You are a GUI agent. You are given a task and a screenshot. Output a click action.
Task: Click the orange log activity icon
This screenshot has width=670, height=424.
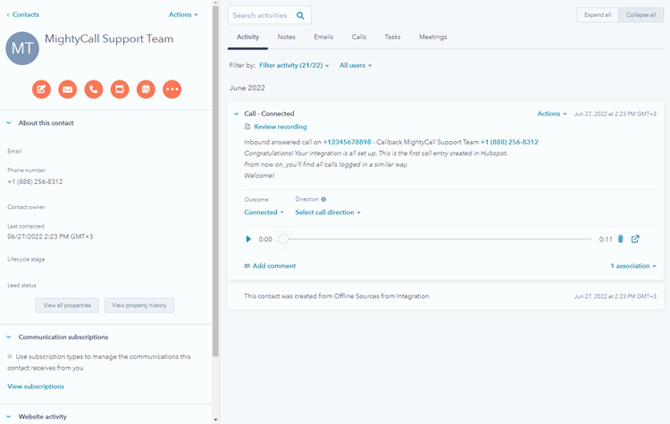click(119, 89)
